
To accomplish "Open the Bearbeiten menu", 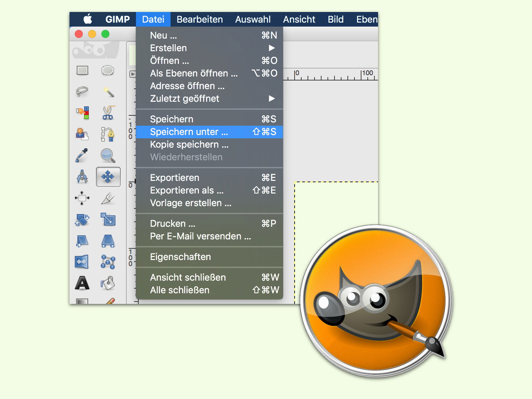I will coord(200,19).
